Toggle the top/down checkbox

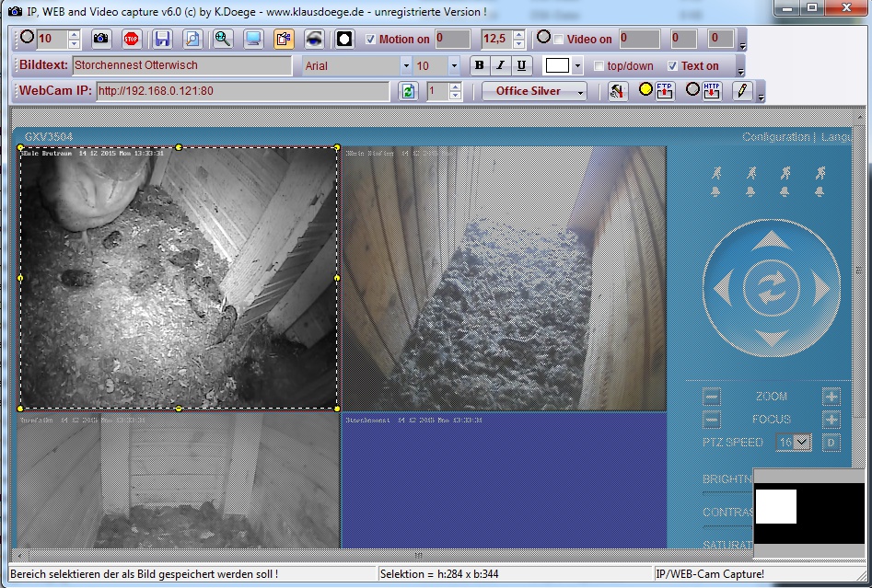click(599, 66)
